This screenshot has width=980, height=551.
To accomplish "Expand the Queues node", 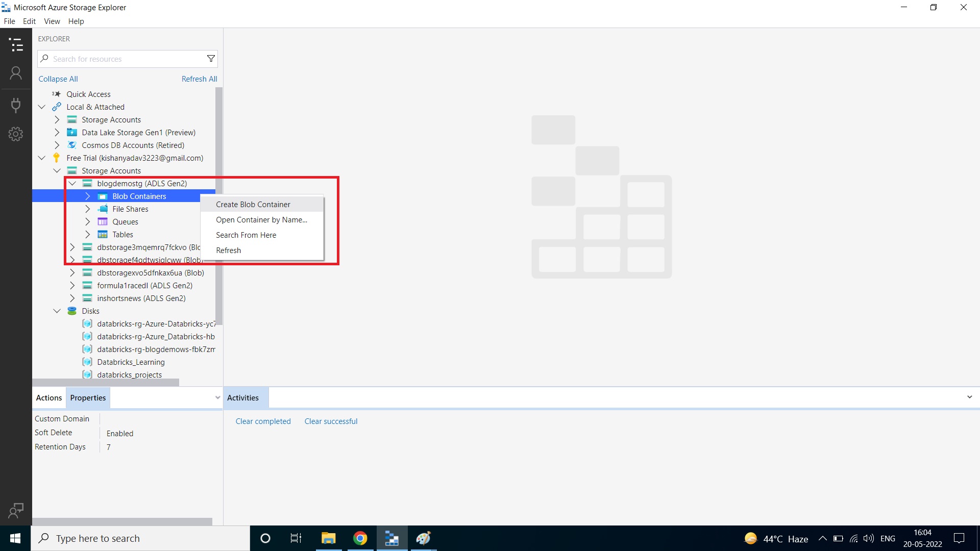I will click(88, 221).
